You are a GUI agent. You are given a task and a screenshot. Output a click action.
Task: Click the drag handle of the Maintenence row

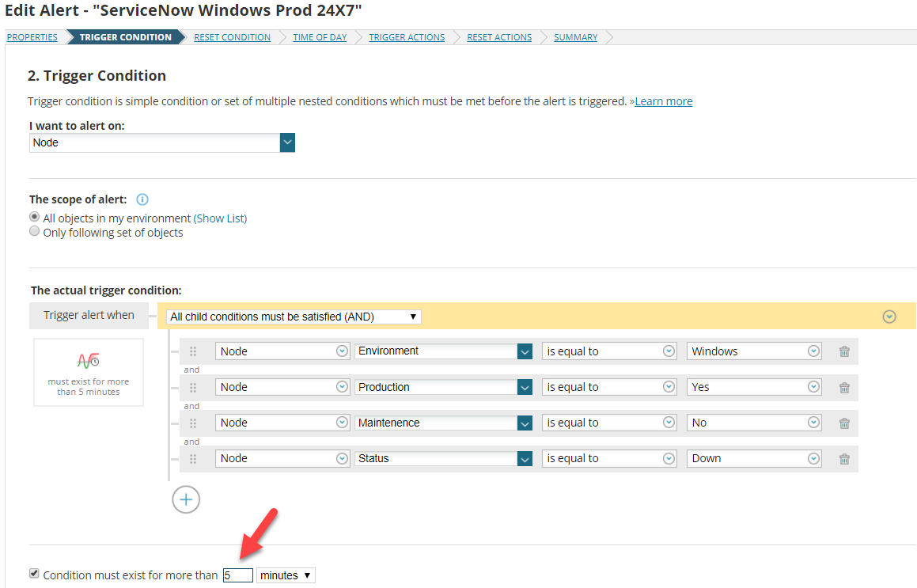[193, 423]
